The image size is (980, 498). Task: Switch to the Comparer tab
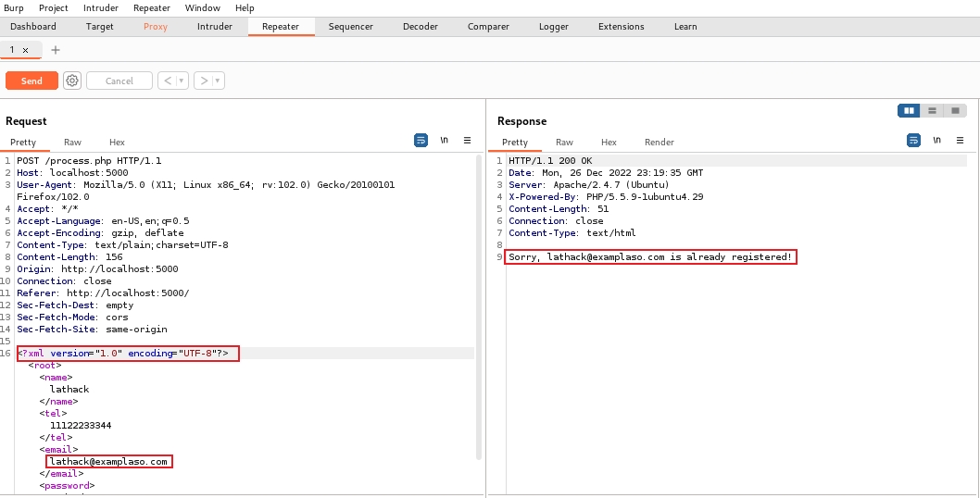[489, 27]
